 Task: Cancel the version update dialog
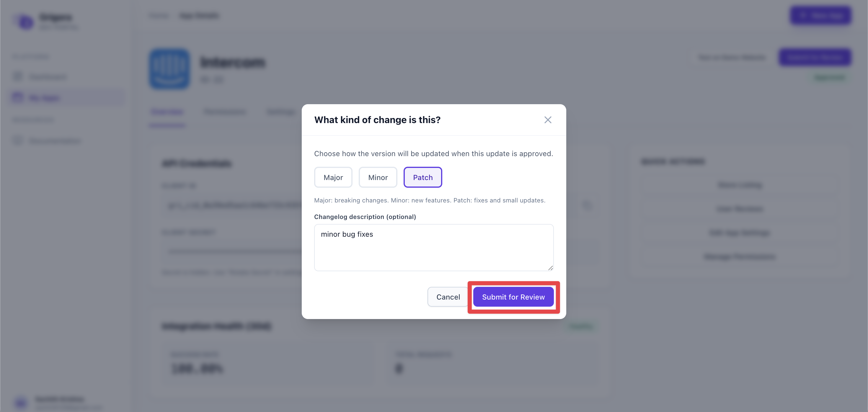[x=448, y=297]
